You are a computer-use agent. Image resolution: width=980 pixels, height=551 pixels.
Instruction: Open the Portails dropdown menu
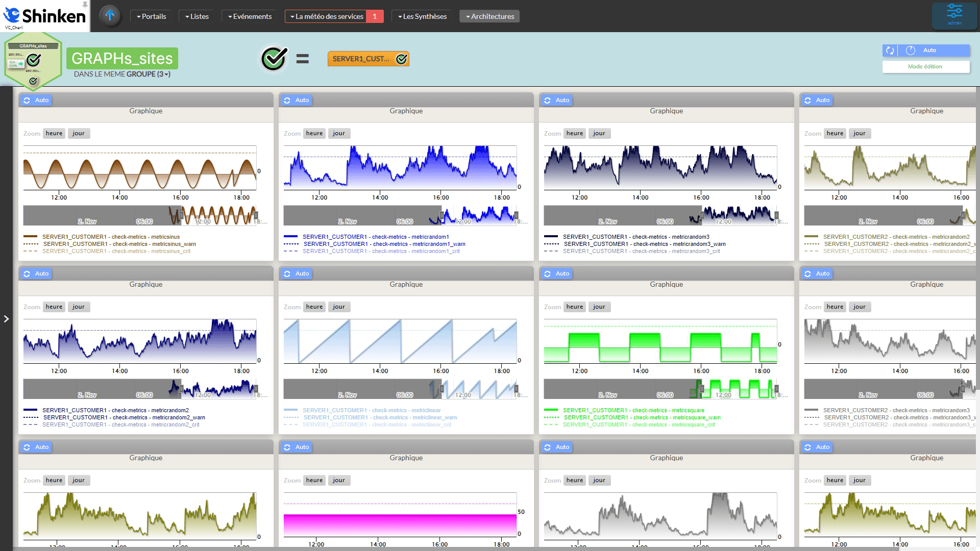click(151, 16)
